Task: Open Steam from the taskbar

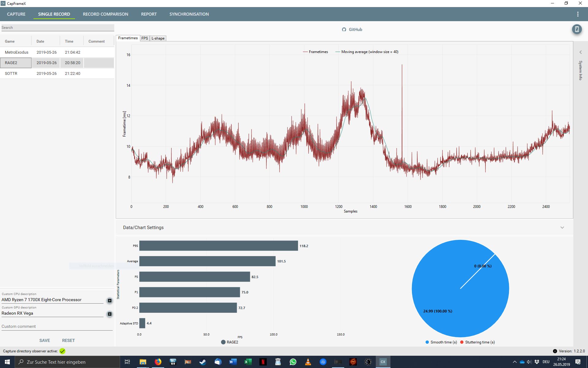Action: tap(203, 362)
